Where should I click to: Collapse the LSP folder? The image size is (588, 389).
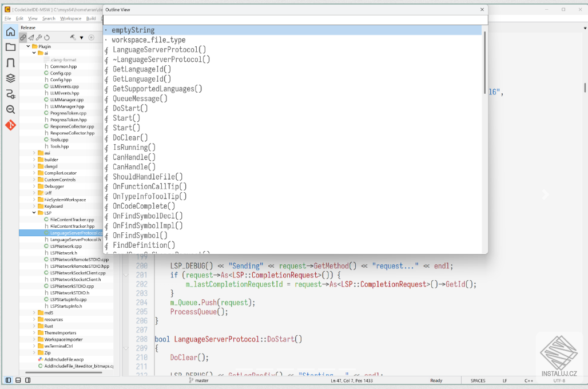pyautogui.click(x=34, y=213)
